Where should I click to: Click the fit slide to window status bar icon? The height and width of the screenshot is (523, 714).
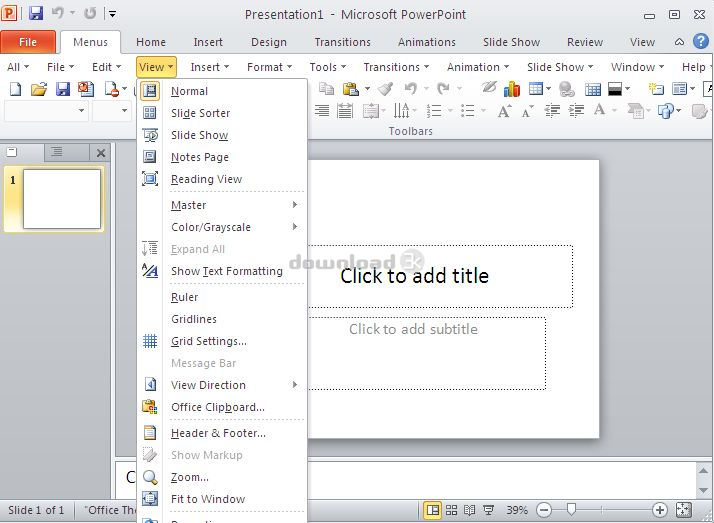click(683, 510)
